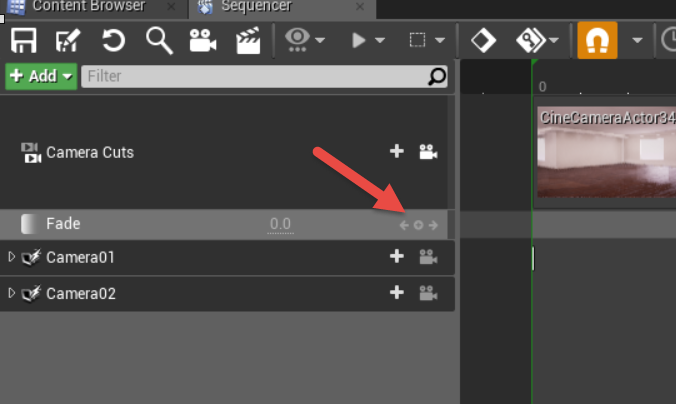
Task: Select the Sequencer tab
Action: [x=282, y=6]
